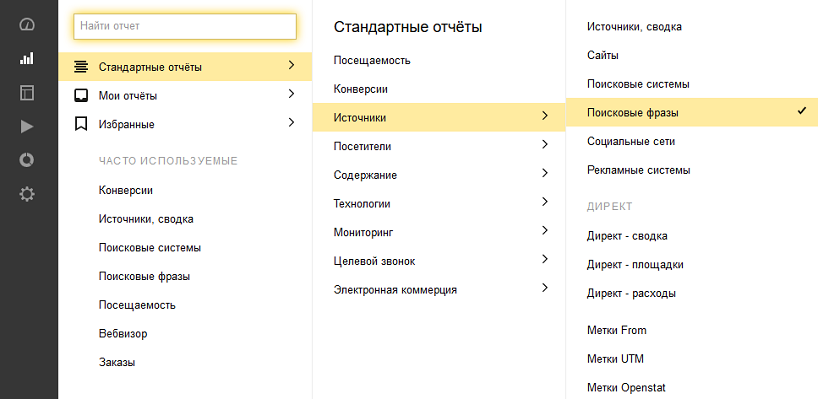Image resolution: width=818 pixels, height=399 pixels.
Task: Open Метки From report
Action: pos(616,330)
